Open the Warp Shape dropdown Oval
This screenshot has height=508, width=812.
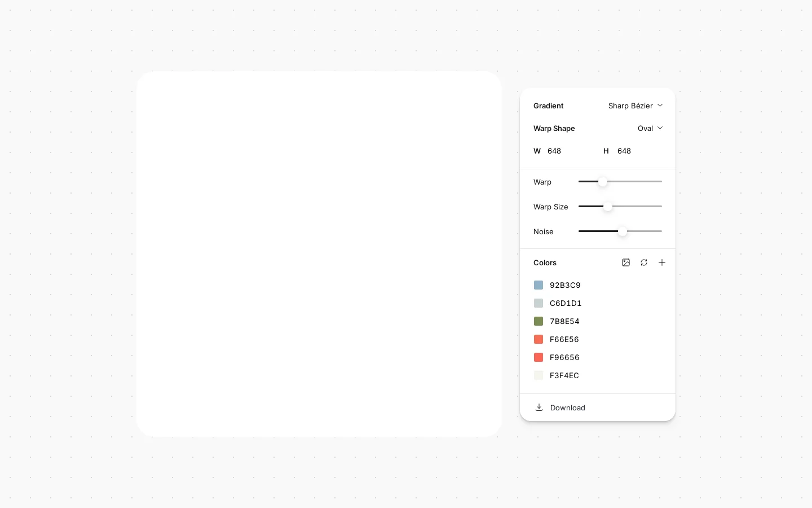[x=650, y=128]
